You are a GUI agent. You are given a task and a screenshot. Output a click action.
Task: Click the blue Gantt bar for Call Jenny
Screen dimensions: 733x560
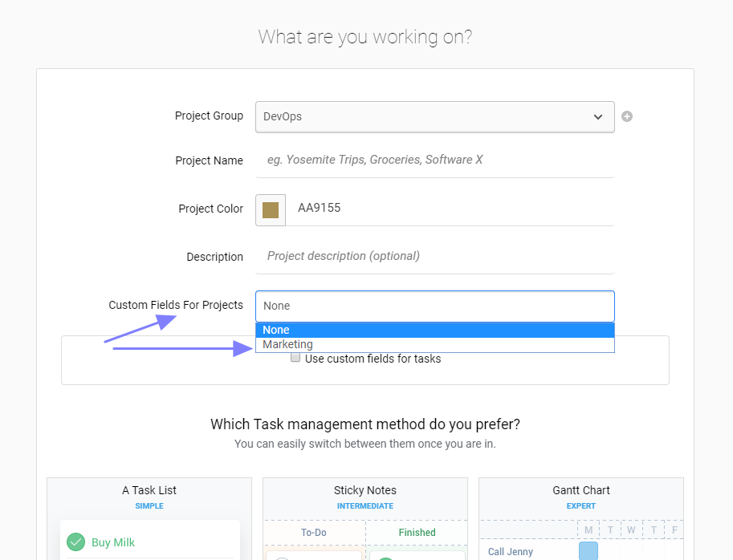pyautogui.click(x=588, y=550)
